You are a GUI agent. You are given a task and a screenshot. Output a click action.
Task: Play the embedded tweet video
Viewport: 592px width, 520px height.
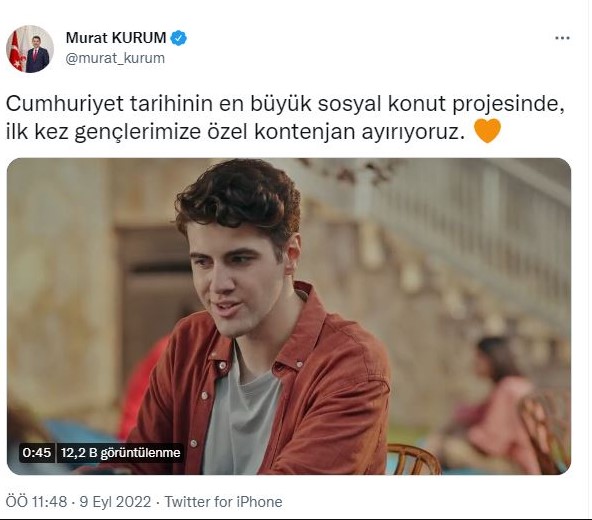pos(289,316)
